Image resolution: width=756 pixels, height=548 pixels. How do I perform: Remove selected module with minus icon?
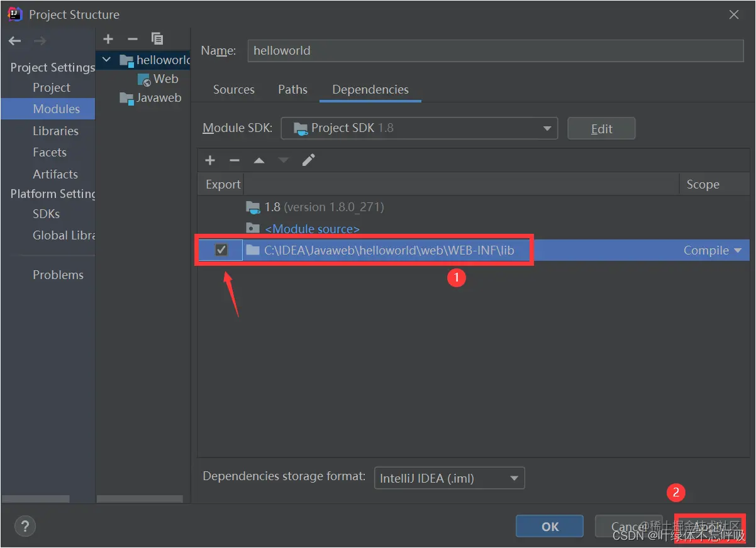coord(133,39)
